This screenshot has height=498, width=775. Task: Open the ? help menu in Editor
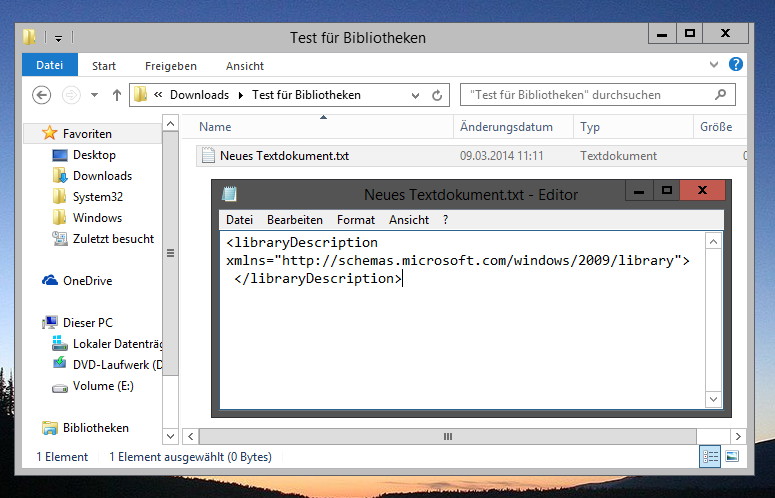tap(445, 220)
